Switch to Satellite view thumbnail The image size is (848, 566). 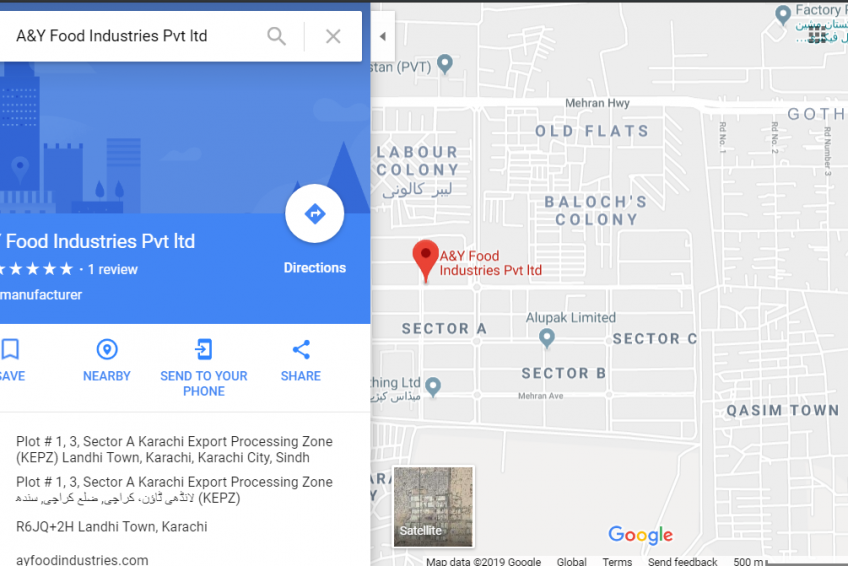(x=433, y=507)
